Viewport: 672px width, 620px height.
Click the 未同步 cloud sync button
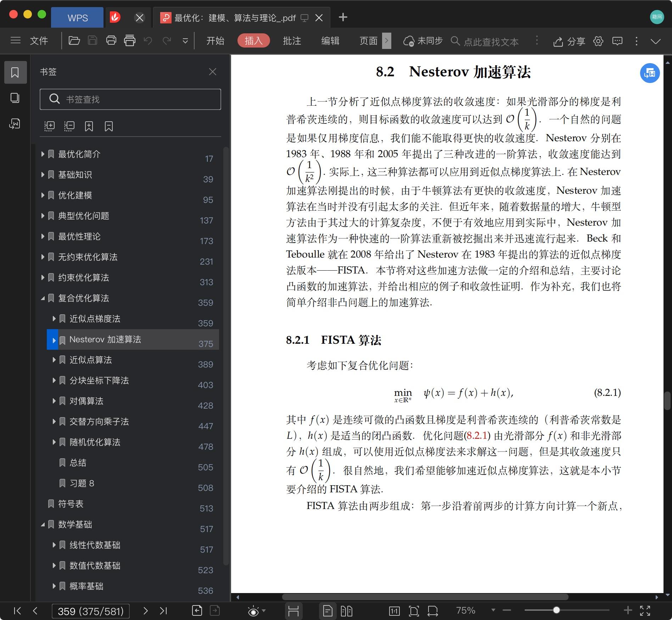pyautogui.click(x=423, y=41)
